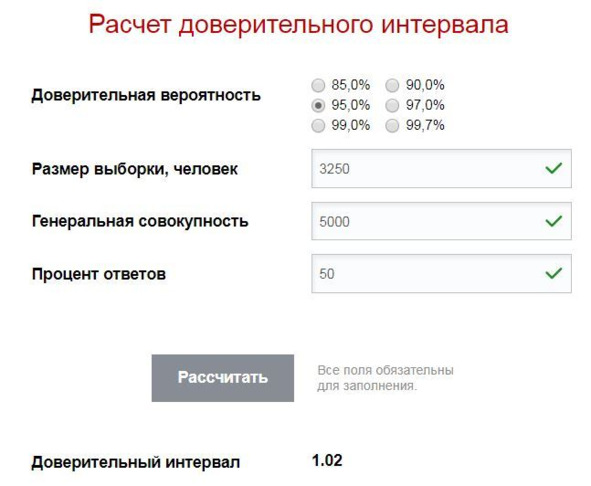Click the Генеральная совокупность label
591x486 pixels.
[x=140, y=221]
